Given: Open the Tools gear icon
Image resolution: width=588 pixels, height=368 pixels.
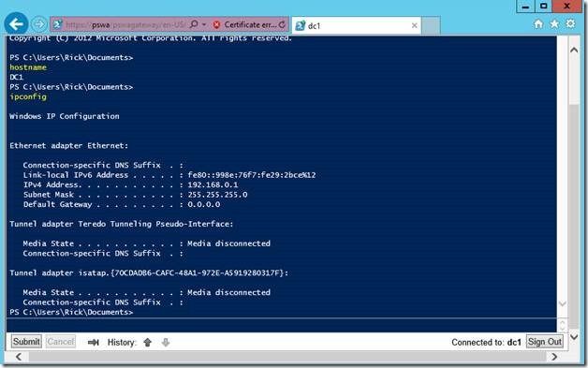Looking at the screenshot, I should click(x=570, y=23).
